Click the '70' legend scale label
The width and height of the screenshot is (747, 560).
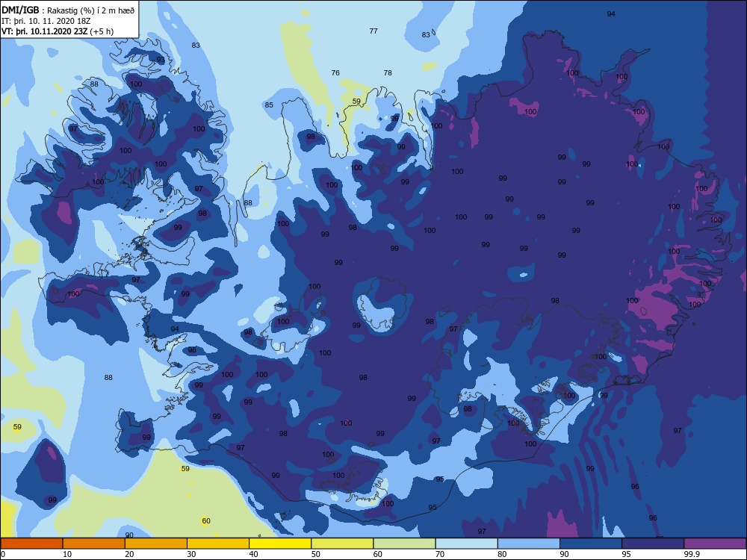440,554
